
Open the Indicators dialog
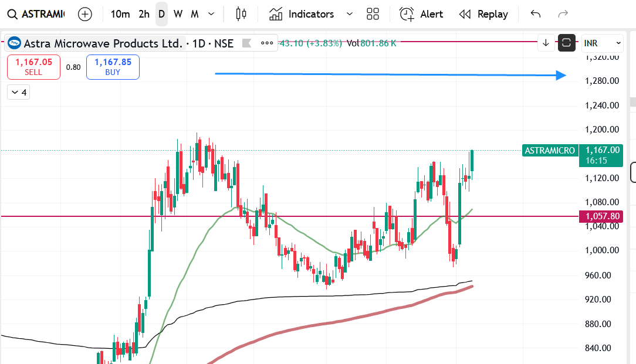302,14
